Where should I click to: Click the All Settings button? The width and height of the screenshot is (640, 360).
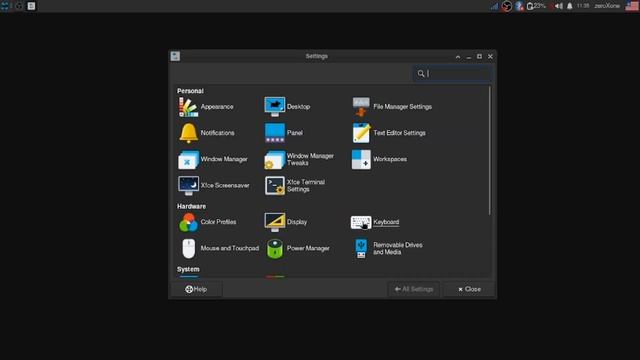(413, 289)
